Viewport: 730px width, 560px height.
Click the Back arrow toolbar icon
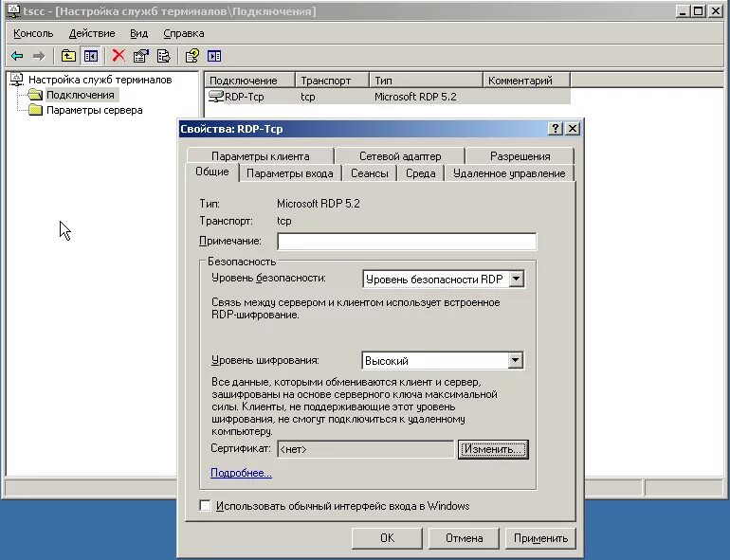click(x=17, y=56)
